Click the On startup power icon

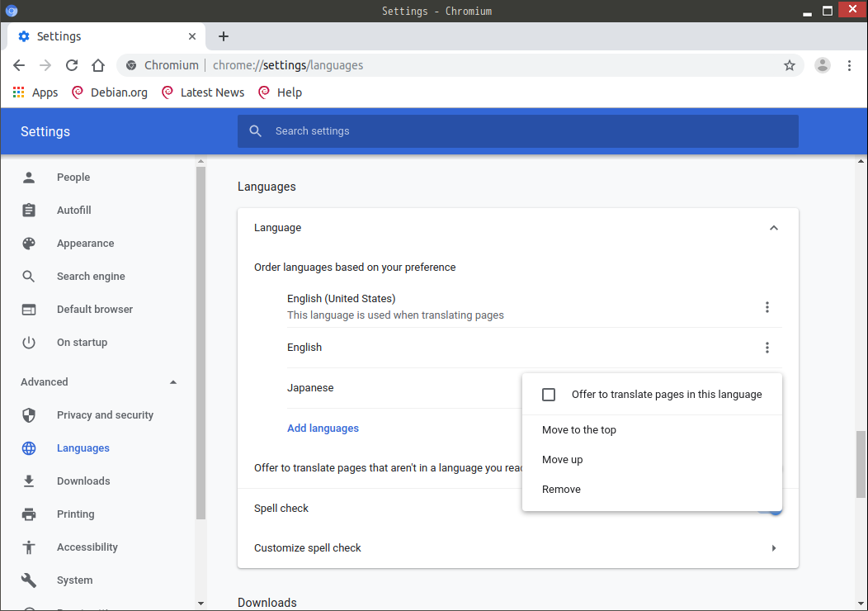click(29, 343)
